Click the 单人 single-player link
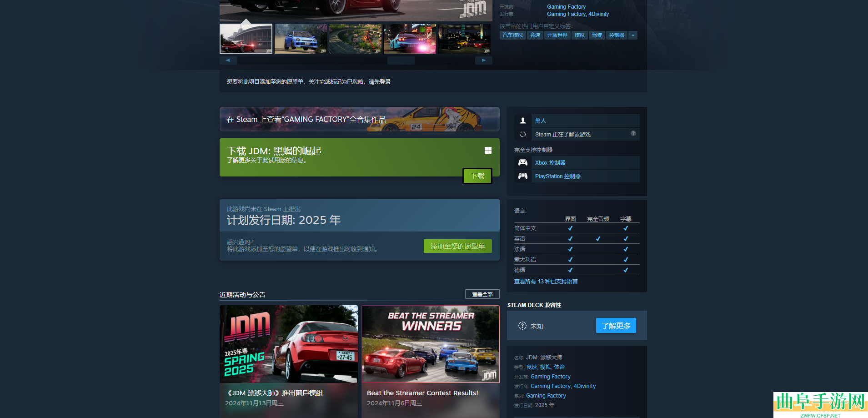The width and height of the screenshot is (868, 418). coord(541,121)
